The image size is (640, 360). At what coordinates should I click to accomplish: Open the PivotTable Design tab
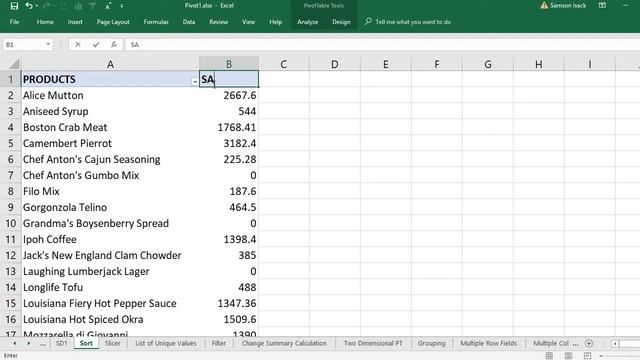341,22
